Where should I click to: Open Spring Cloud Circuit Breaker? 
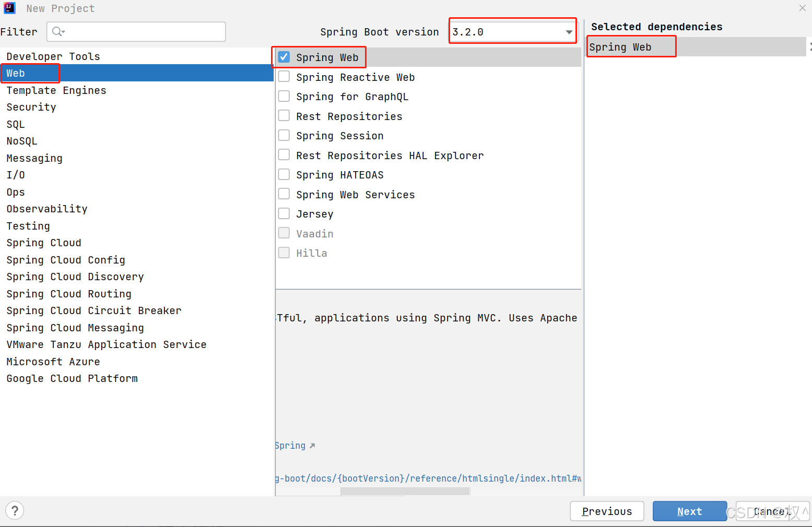137,310
